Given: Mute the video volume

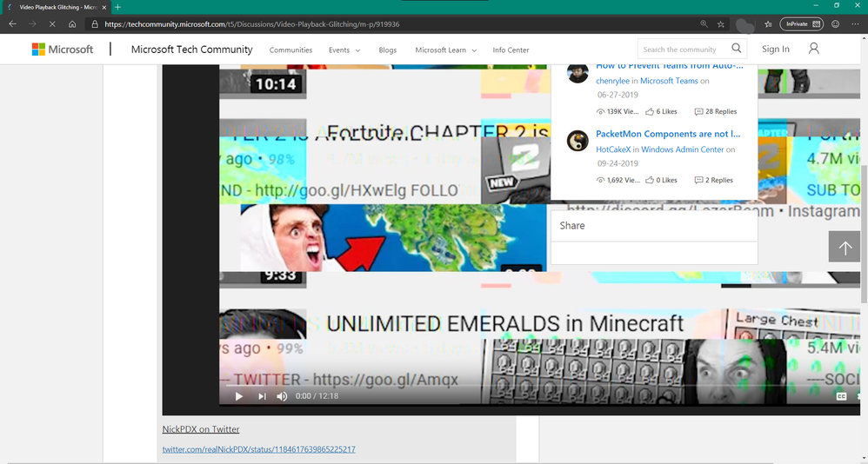Looking at the screenshot, I should pyautogui.click(x=282, y=396).
